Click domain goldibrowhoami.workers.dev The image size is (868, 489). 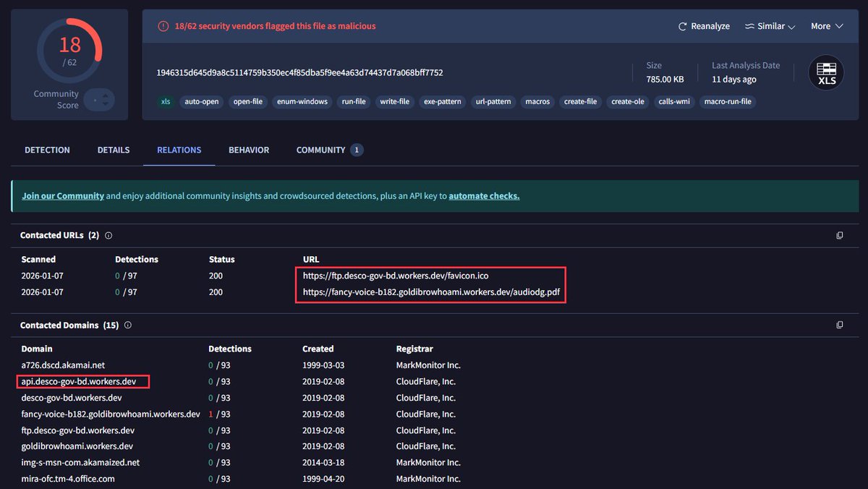(x=77, y=446)
